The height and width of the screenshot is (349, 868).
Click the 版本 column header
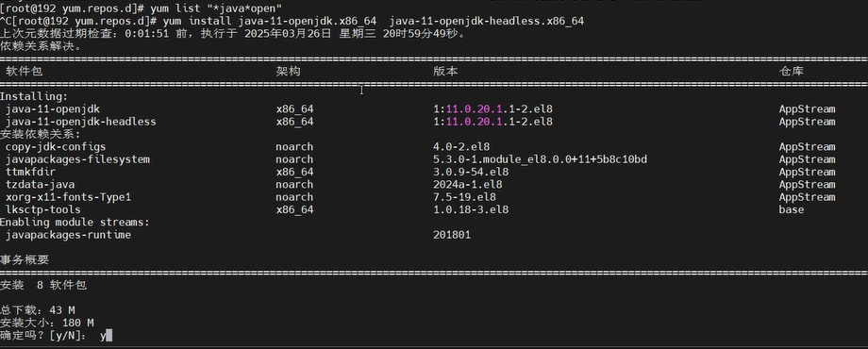tap(445, 71)
